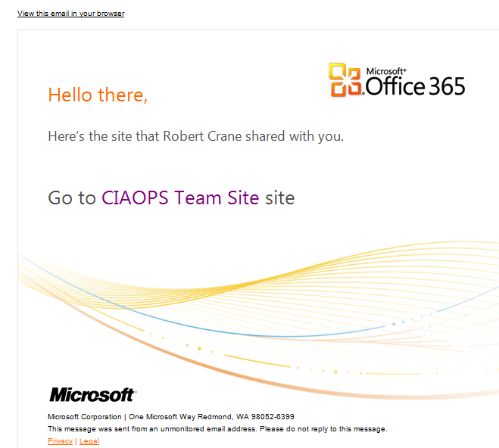Click the 'Here's the site' sentence start
Image resolution: width=499 pixels, height=448 pixels.
point(82,137)
